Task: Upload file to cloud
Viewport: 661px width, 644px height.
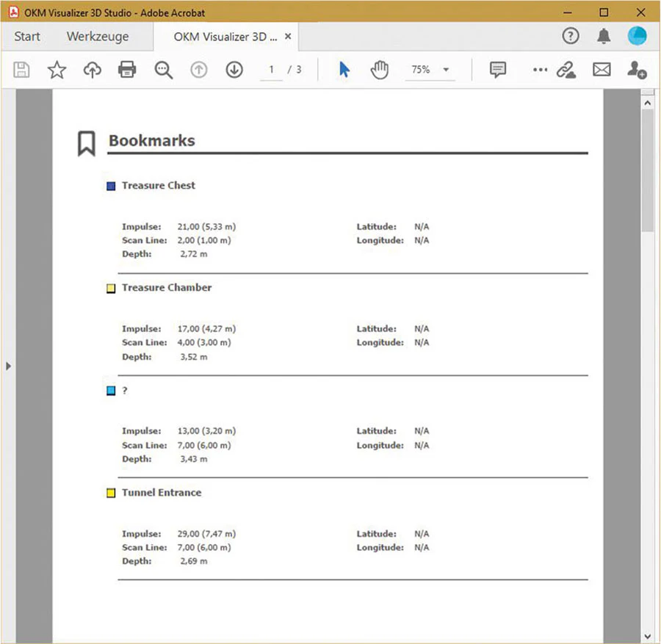Action: pos(93,70)
